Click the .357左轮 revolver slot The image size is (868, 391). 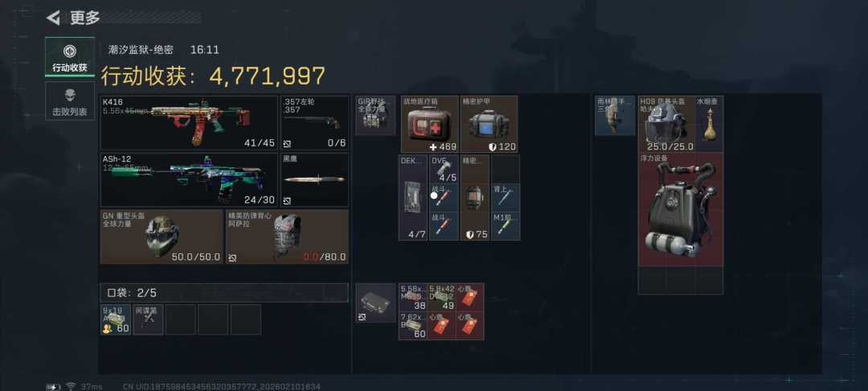coord(315,122)
